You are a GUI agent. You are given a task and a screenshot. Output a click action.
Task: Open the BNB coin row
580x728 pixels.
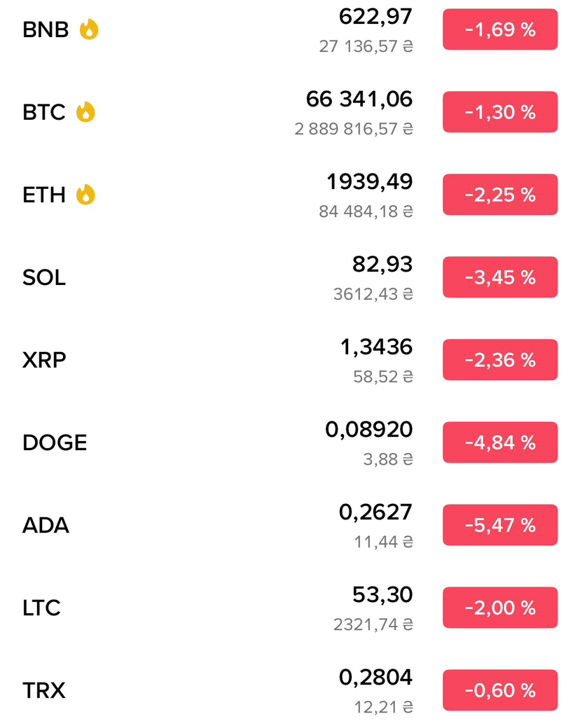pos(290,29)
